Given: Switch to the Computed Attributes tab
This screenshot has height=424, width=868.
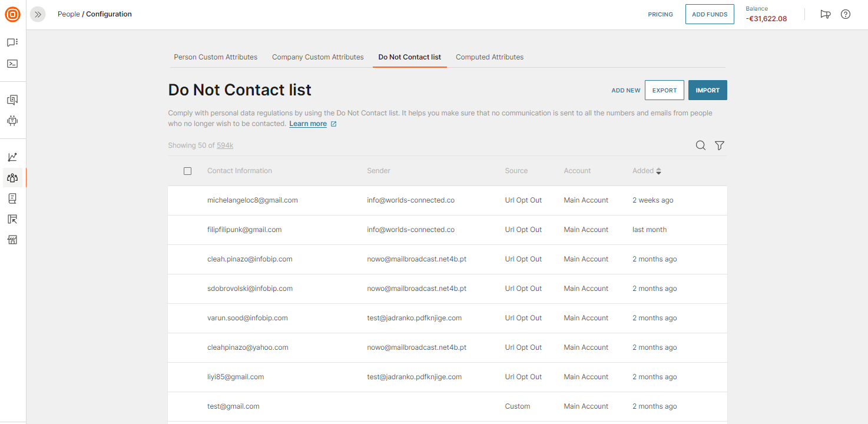Looking at the screenshot, I should [489, 57].
